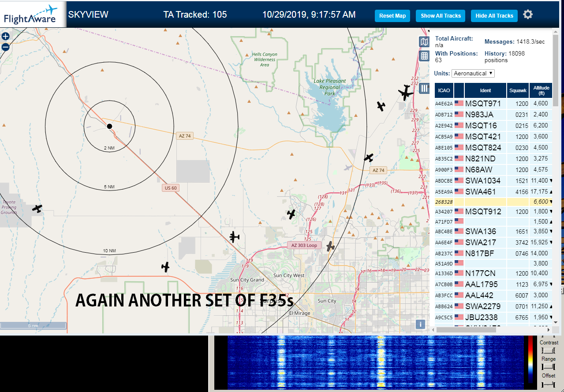Adjust the Offset slider in the waterfall window
Image resolution: width=564 pixels, height=392 pixels.
coord(548,384)
